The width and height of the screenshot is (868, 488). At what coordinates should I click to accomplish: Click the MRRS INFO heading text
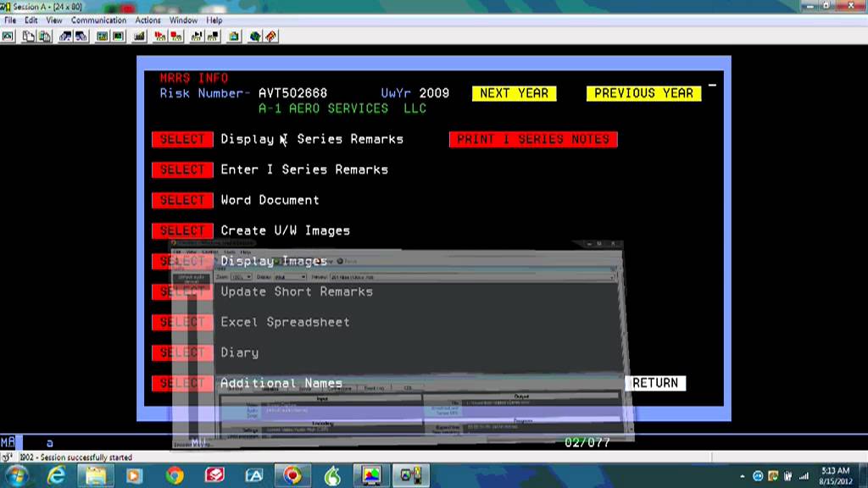tap(194, 78)
